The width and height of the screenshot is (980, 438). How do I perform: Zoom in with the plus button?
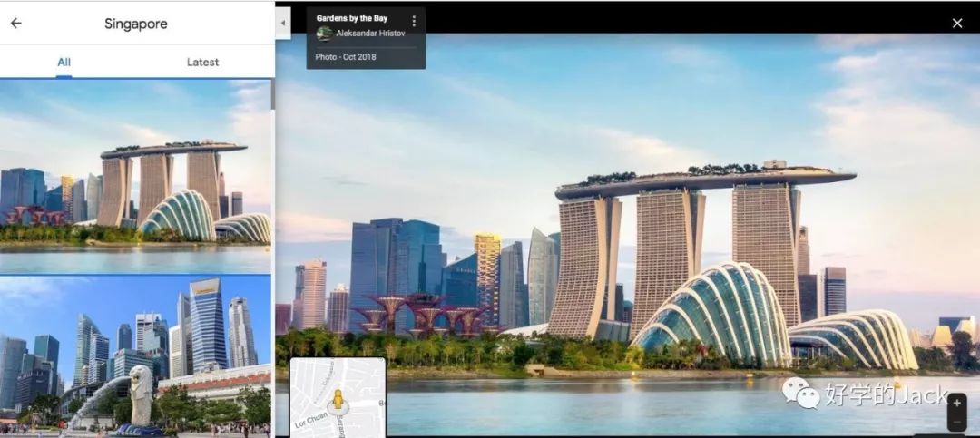957,404
